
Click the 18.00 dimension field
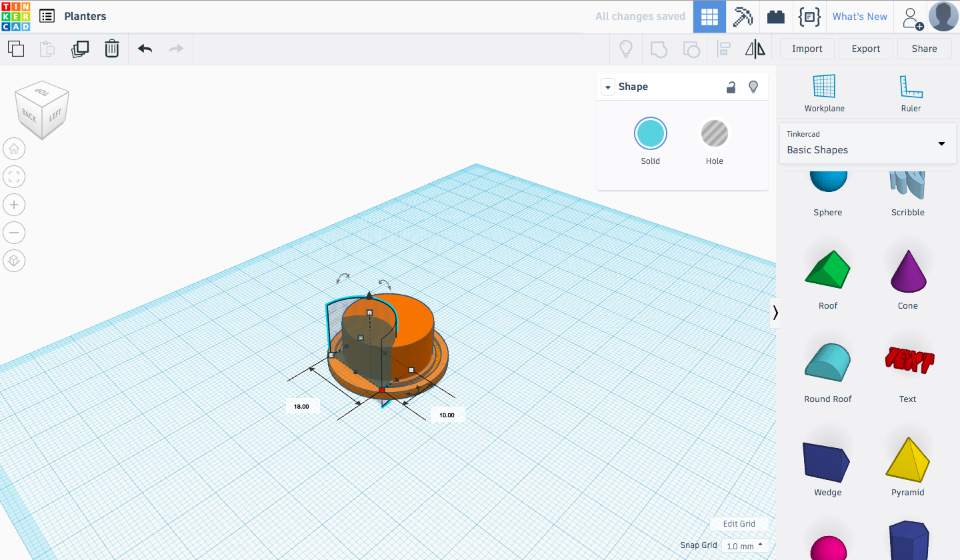coord(302,406)
